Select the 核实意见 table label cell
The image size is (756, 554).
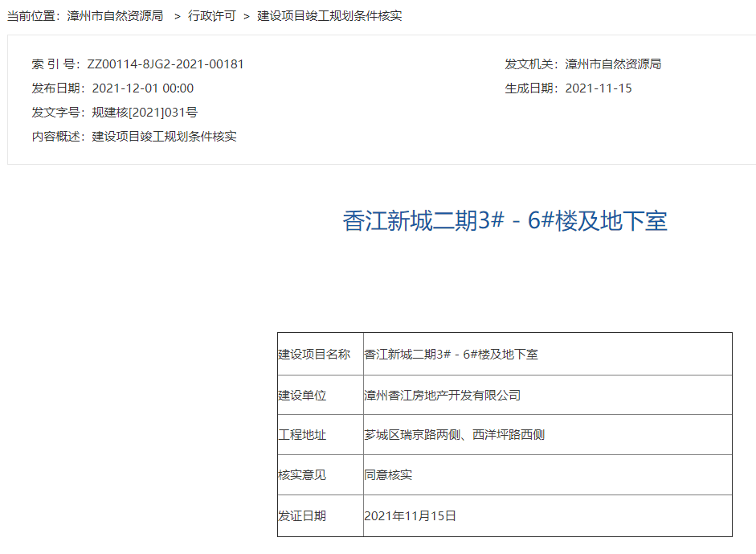(x=303, y=475)
